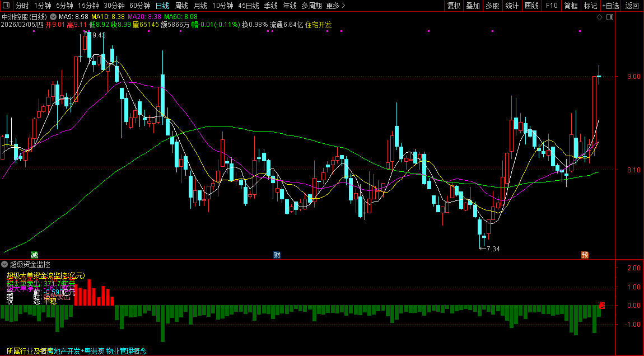Add stock via +自选 button
Viewport: 644px width, 356px height.
click(610, 6)
